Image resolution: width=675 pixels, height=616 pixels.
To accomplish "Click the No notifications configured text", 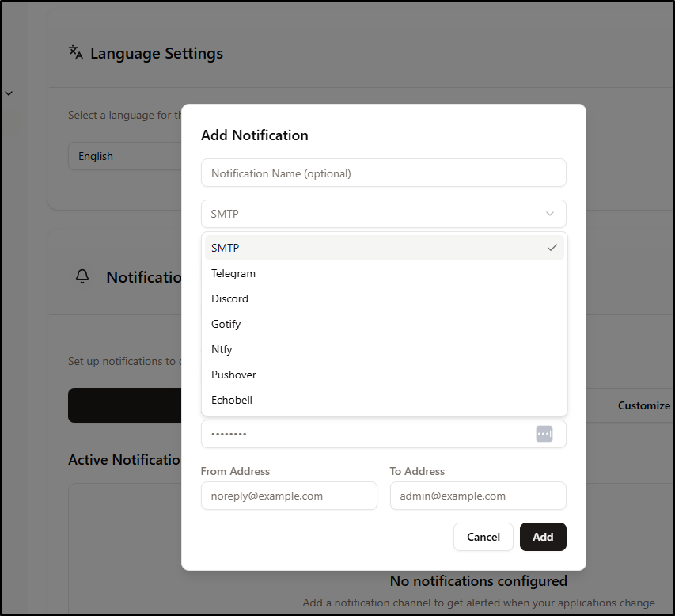I will (x=478, y=581).
